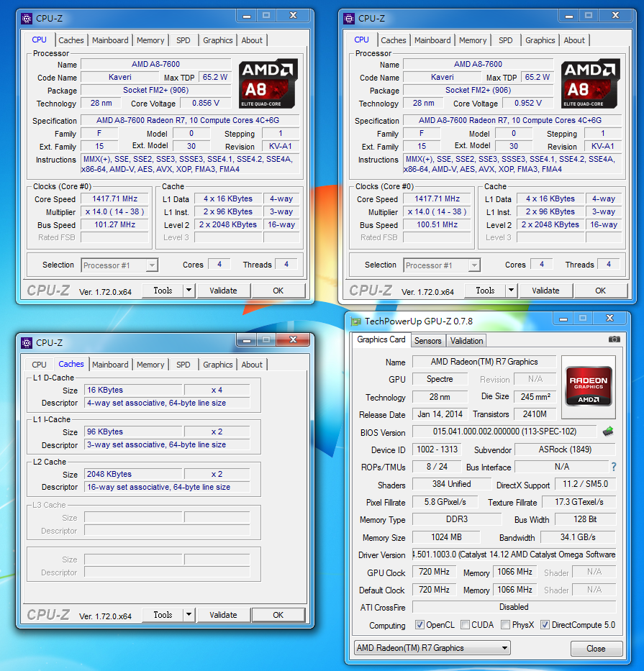Minimize the GPU-Z window
This screenshot has width=644, height=671.
[563, 319]
